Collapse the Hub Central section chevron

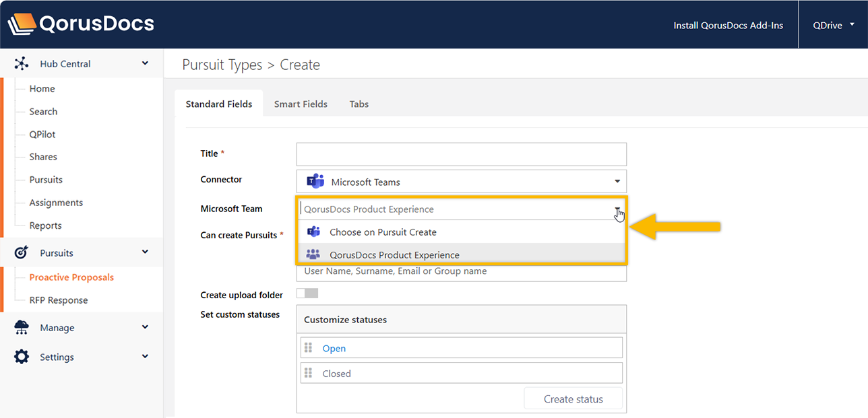[145, 64]
